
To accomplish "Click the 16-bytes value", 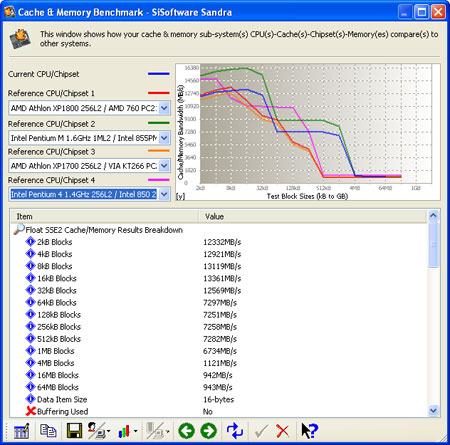I will tap(218, 399).
